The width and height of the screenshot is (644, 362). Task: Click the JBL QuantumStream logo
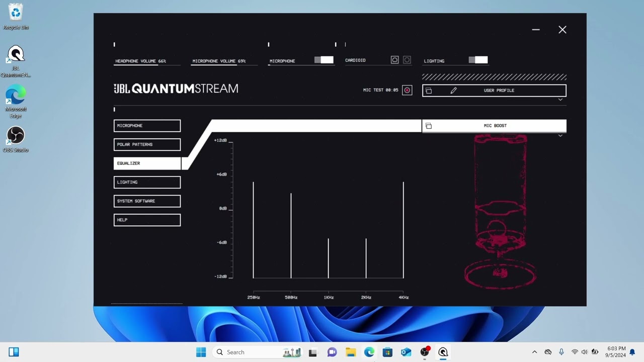tap(176, 88)
